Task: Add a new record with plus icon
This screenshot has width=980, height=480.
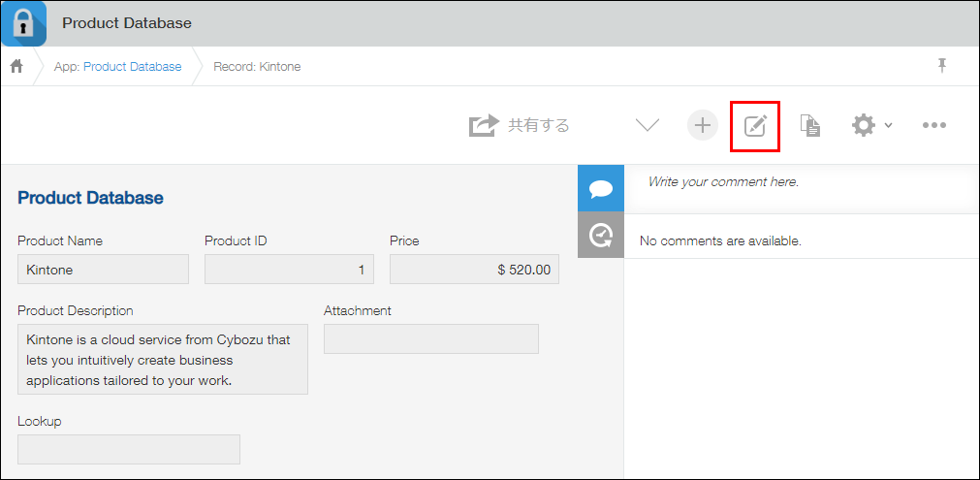Action: click(x=703, y=125)
